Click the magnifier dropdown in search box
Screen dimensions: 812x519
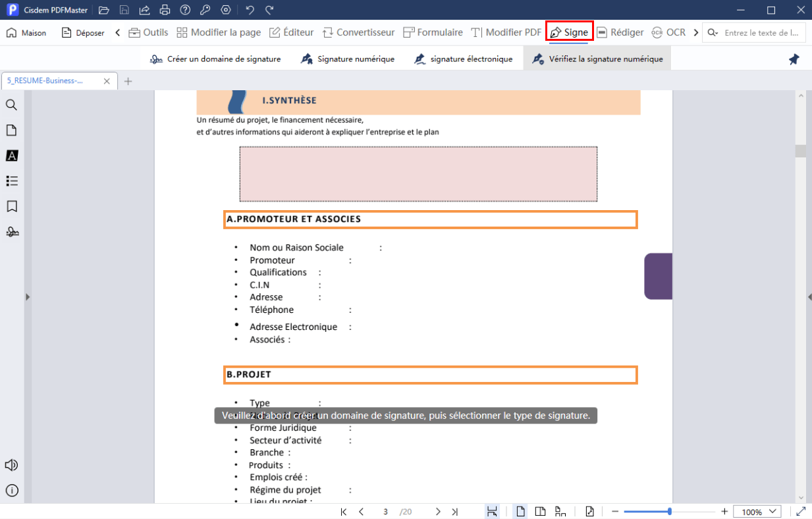click(x=713, y=32)
